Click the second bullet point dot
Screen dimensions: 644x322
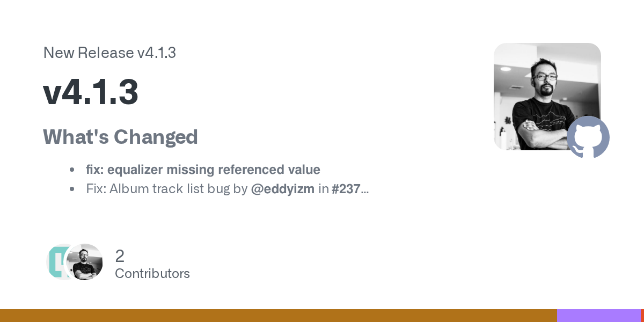(72, 189)
